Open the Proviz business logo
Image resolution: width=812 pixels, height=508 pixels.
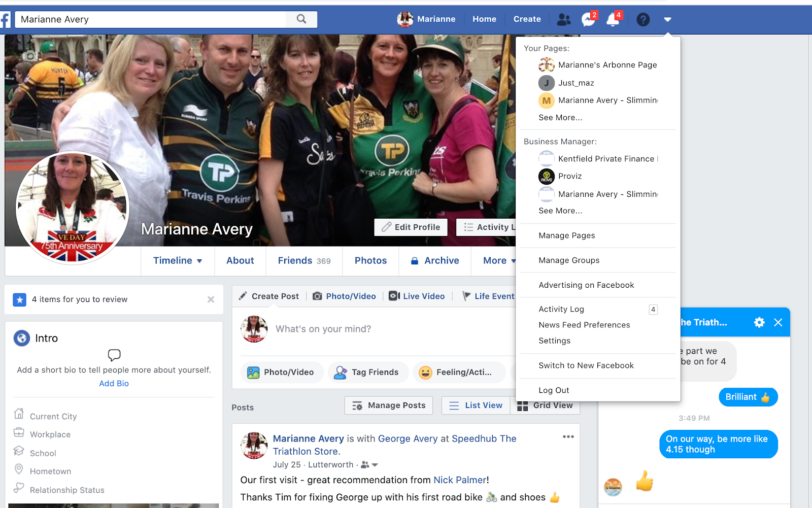pyautogui.click(x=547, y=176)
